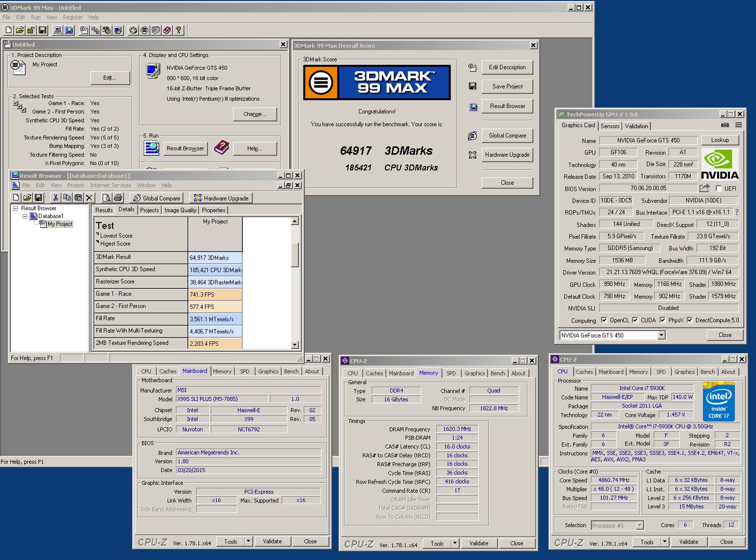The image size is (756, 560).
Task: Click the Edit... button under Project Description
Action: 110,78
